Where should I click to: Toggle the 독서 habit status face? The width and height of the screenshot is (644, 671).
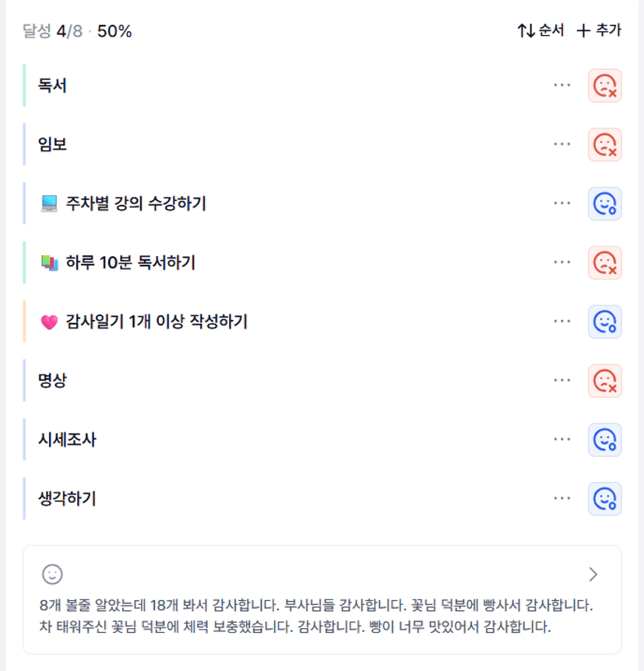coord(604,86)
